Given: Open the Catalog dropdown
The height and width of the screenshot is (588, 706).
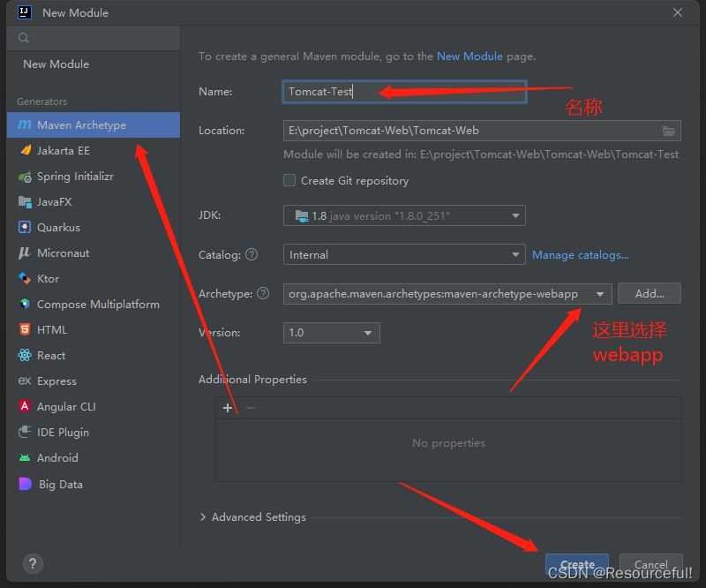Looking at the screenshot, I should click(404, 254).
